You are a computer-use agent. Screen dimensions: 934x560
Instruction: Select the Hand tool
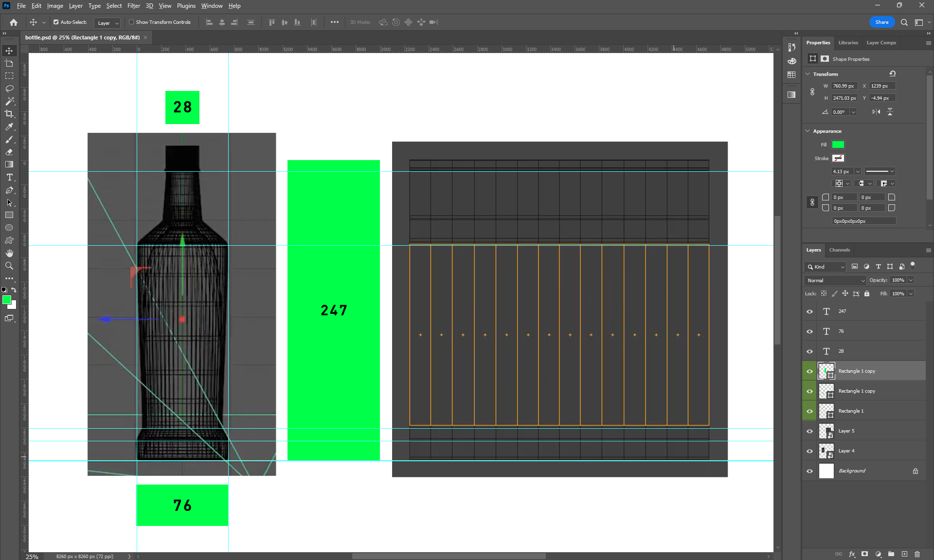9,253
